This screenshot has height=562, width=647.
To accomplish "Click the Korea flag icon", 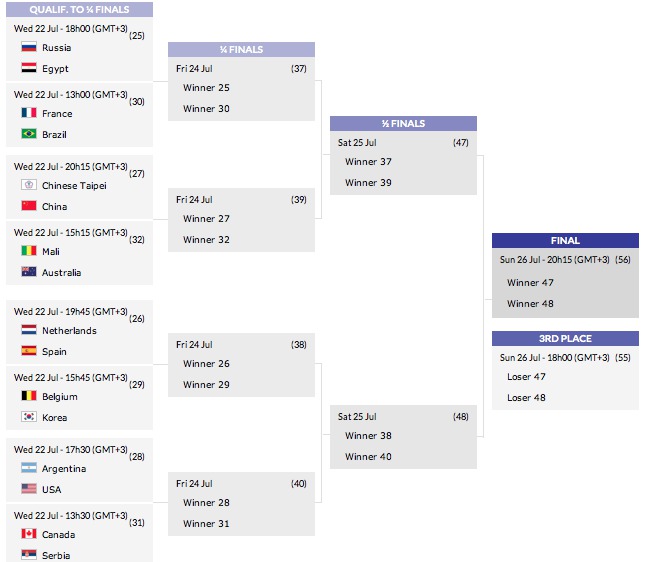I will pyautogui.click(x=29, y=417).
